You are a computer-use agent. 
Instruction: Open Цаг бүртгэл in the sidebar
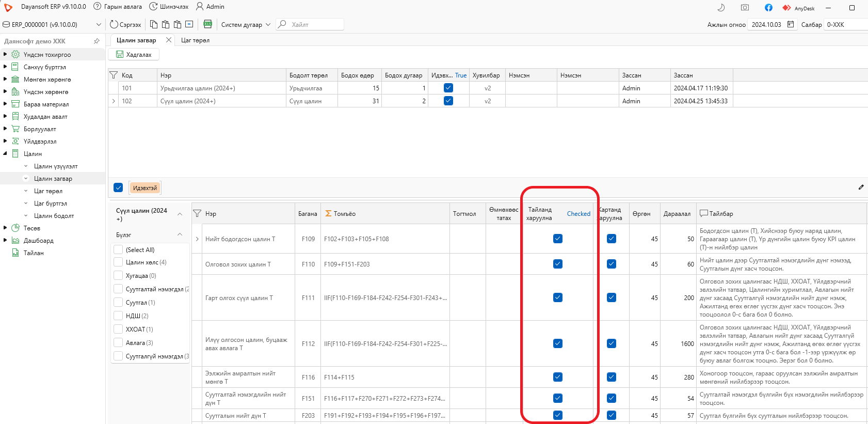pos(51,203)
